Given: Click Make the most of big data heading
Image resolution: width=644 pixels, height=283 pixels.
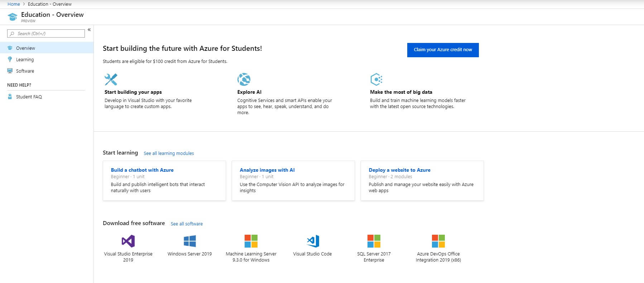Looking at the screenshot, I should coord(401,92).
